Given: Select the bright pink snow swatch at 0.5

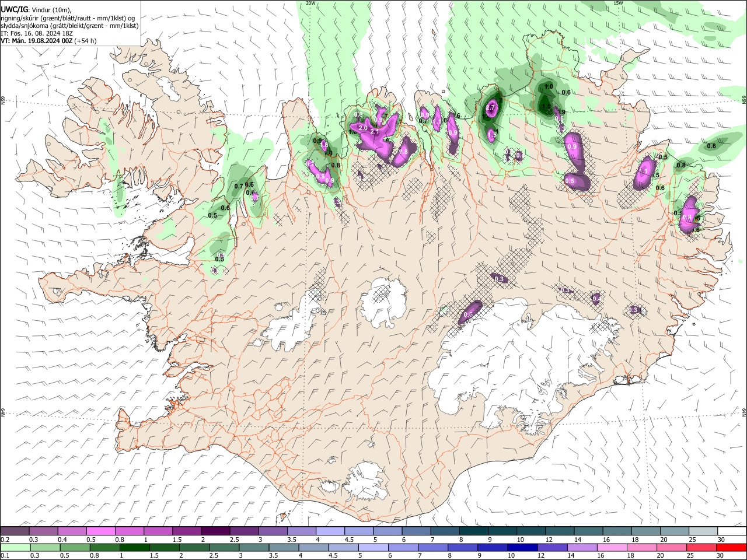Looking at the screenshot, I should (100, 531).
